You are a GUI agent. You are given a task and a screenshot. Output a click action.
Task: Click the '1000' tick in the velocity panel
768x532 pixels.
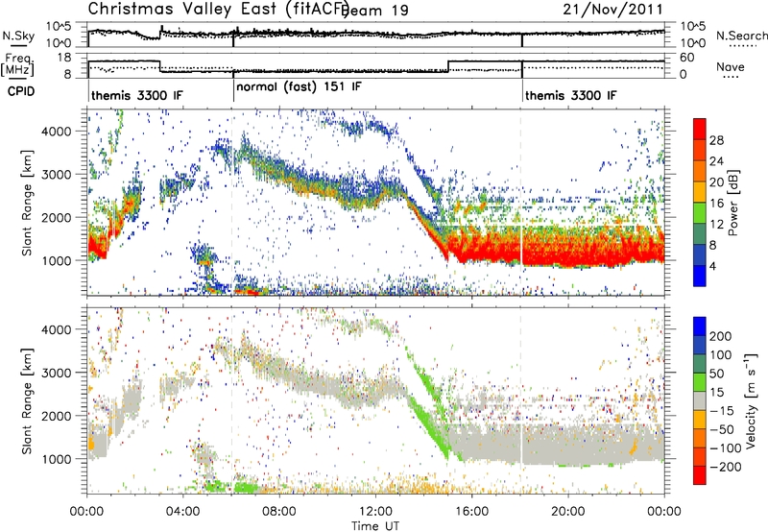tap(57, 459)
